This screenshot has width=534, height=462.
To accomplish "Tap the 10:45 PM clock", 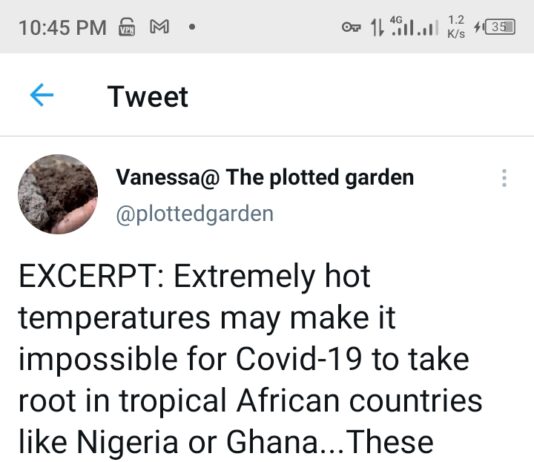I will [63, 28].
